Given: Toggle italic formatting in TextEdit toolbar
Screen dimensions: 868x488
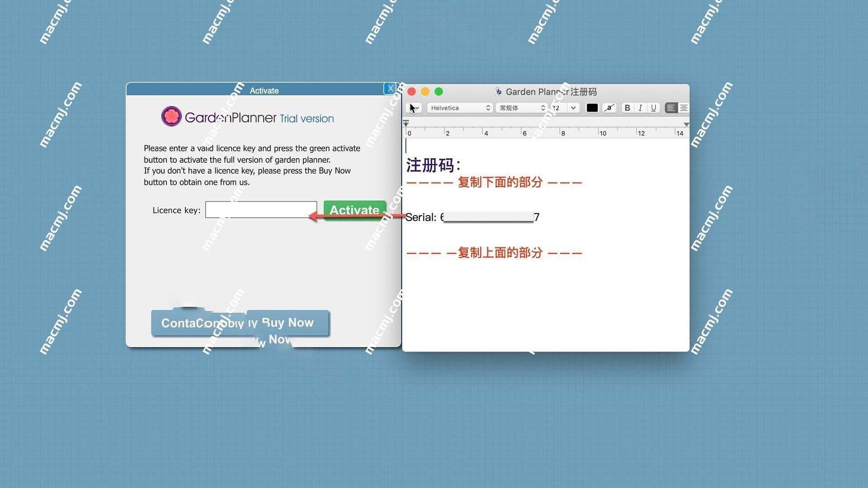Looking at the screenshot, I should coord(640,108).
